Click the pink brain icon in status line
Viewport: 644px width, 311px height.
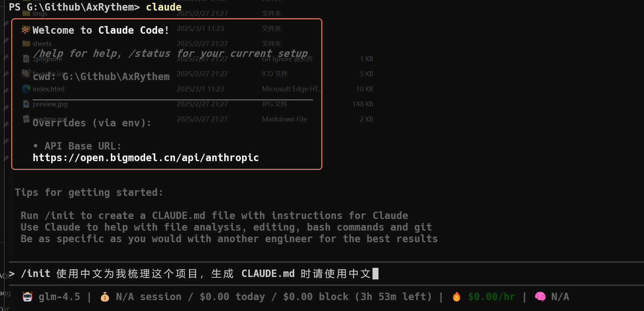coord(540,297)
